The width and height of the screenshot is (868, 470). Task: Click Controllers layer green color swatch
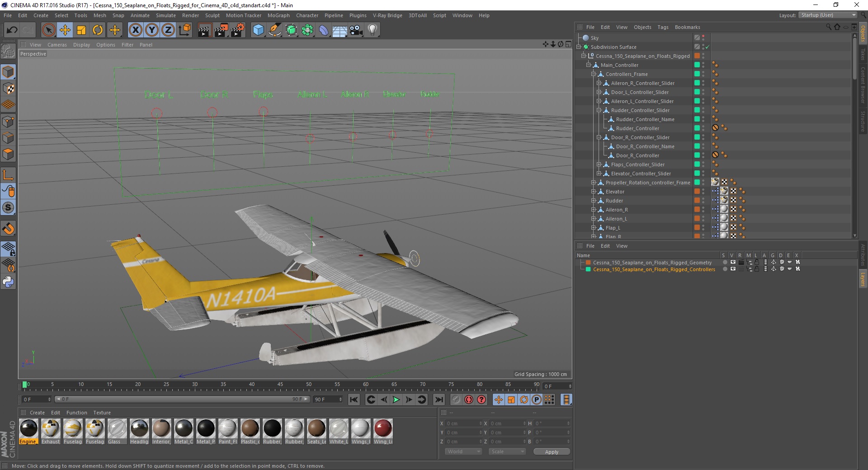(588, 269)
